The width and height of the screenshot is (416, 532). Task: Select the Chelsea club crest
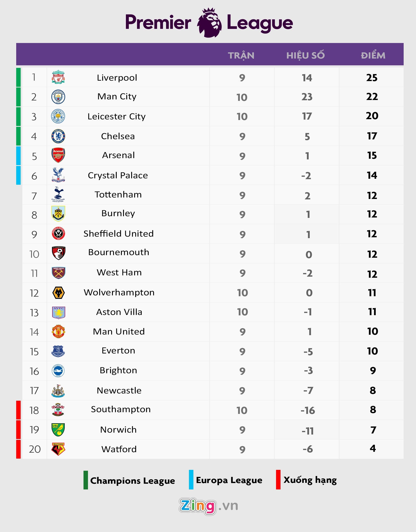point(58,136)
